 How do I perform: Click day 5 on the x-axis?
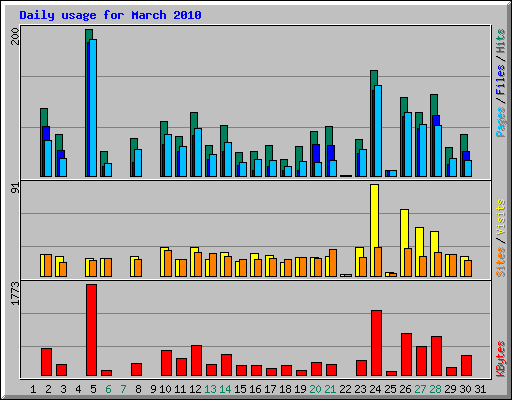(93, 389)
